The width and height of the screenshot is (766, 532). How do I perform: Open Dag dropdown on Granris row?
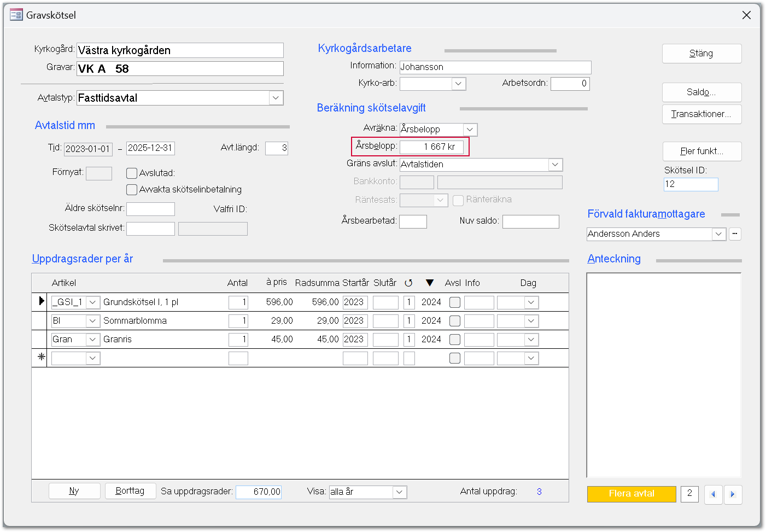pos(531,340)
